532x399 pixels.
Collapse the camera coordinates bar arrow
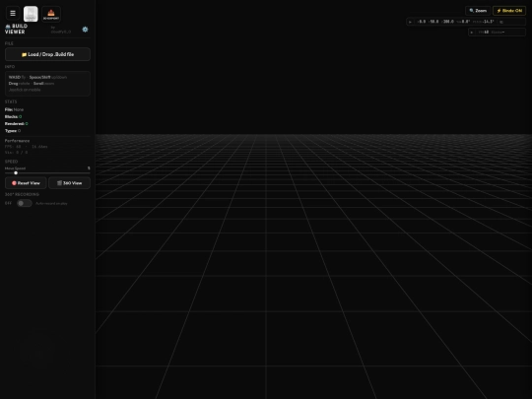click(x=410, y=22)
